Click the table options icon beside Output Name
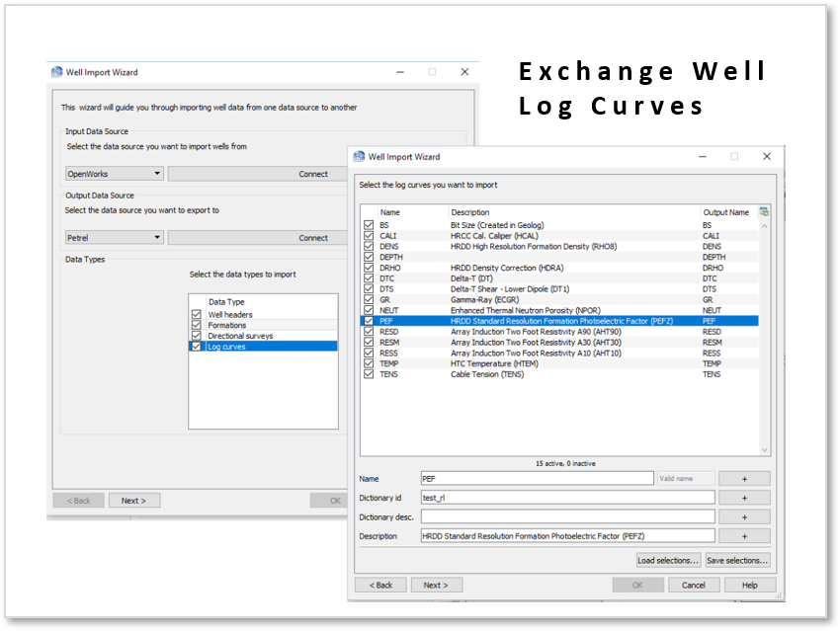The image size is (840, 631). (764, 211)
